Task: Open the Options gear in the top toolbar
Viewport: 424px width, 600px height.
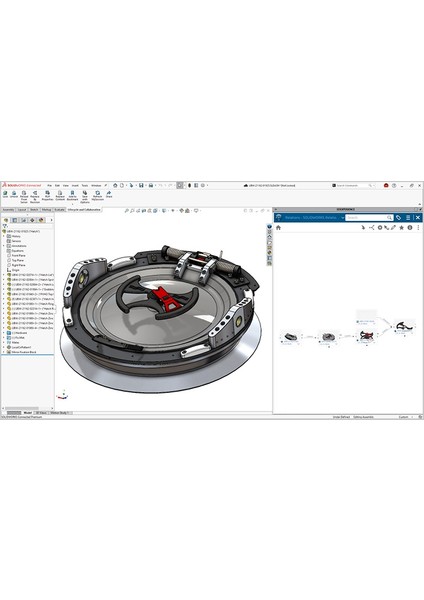Action: click(x=203, y=185)
